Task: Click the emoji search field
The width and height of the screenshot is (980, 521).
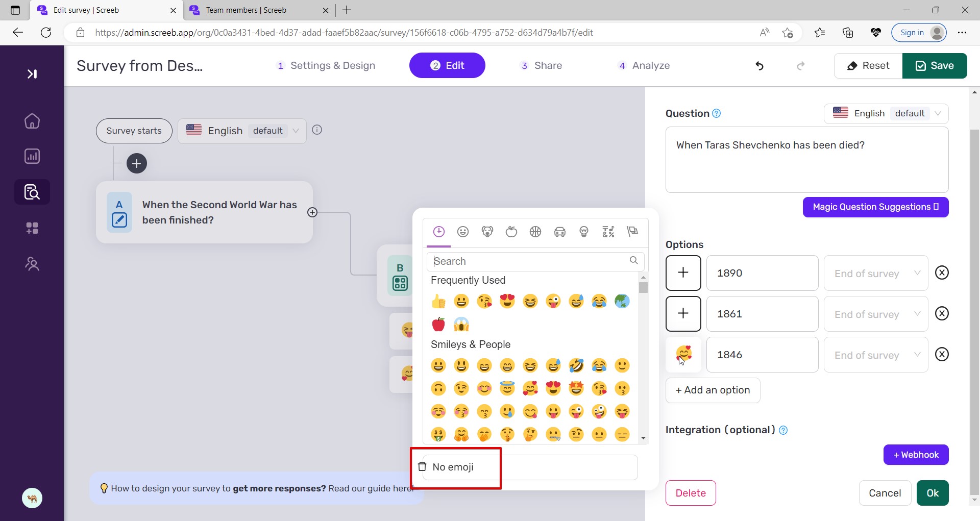Action: (535, 261)
